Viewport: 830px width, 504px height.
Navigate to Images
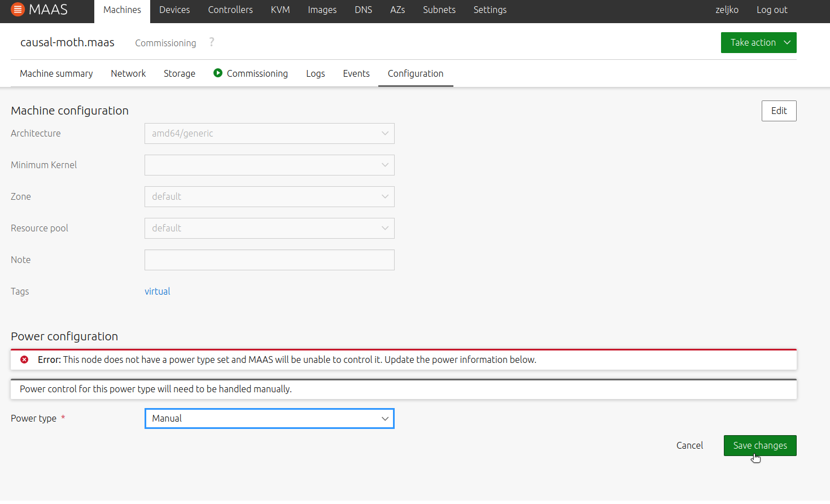pyautogui.click(x=322, y=10)
